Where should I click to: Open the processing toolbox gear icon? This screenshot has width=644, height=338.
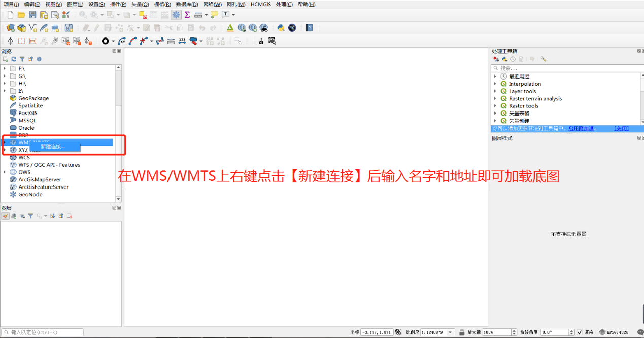pos(176,15)
